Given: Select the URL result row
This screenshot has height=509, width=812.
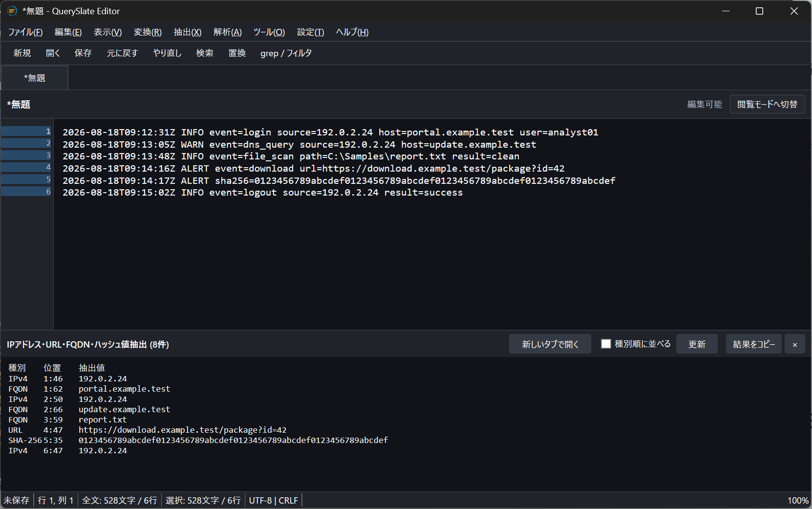Looking at the screenshot, I should pos(148,430).
